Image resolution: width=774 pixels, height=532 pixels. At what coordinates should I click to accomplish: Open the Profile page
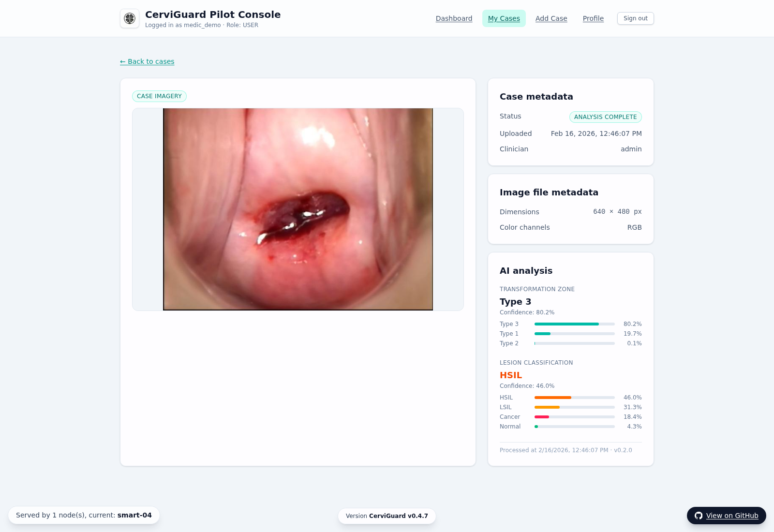593,18
